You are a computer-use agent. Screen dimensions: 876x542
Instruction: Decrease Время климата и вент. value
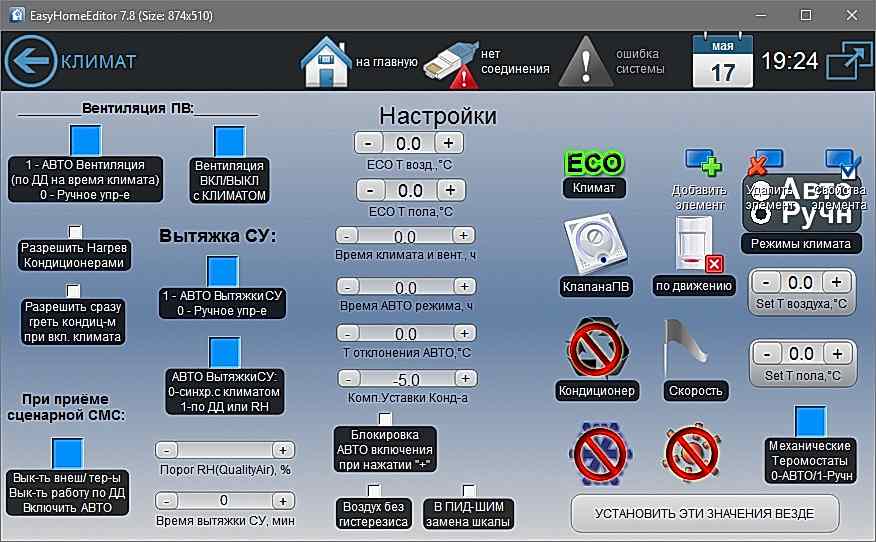[347, 236]
